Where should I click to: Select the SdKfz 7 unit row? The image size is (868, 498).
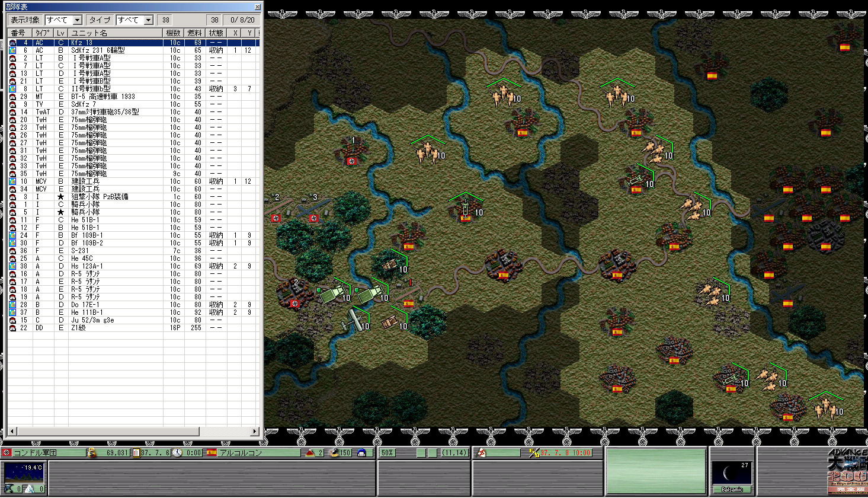coord(133,104)
